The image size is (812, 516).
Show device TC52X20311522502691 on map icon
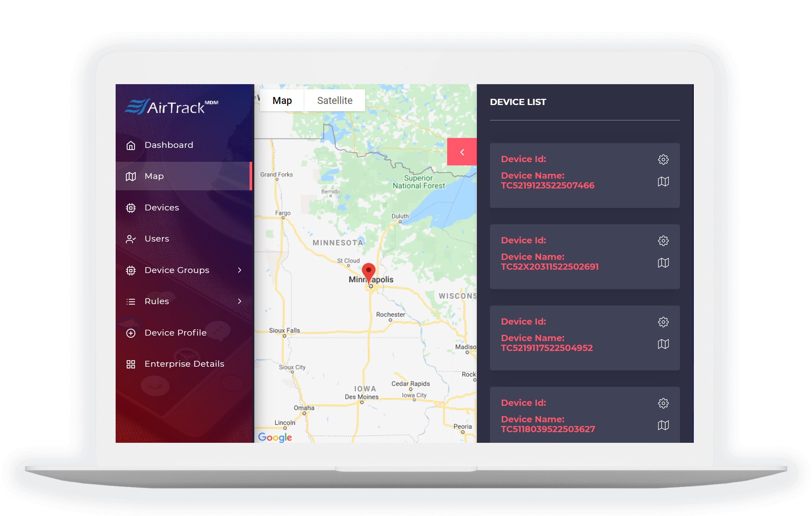pos(663,263)
